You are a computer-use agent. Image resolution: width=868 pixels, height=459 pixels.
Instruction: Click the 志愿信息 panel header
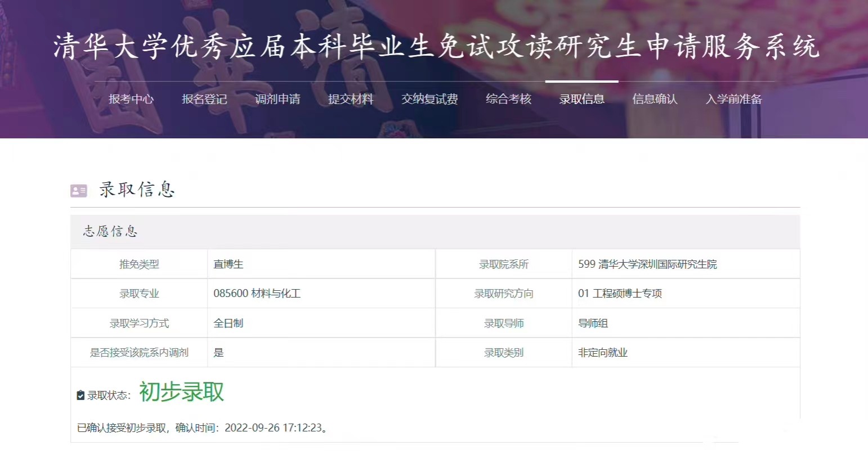coord(435,231)
